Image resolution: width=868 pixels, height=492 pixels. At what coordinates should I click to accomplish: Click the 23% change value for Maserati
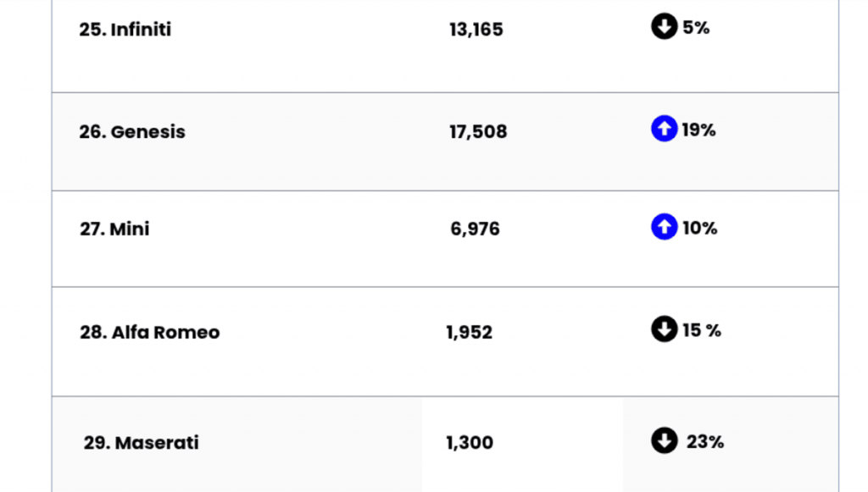tap(705, 442)
